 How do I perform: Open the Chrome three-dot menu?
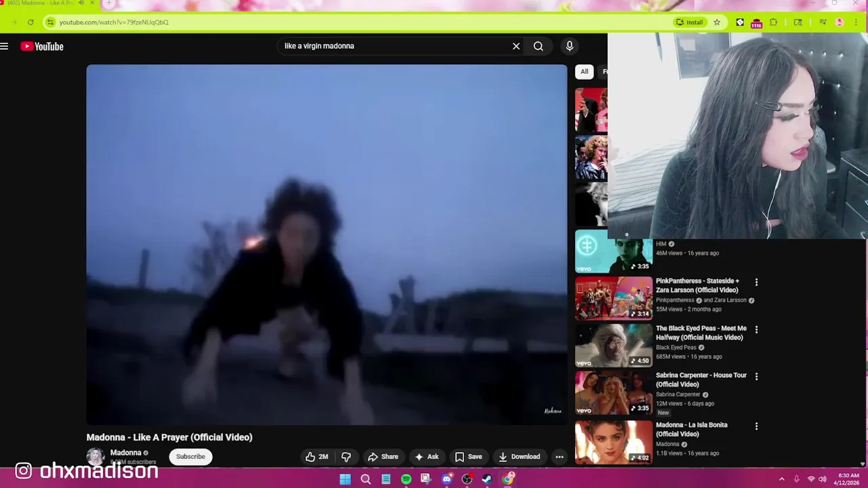(x=857, y=22)
